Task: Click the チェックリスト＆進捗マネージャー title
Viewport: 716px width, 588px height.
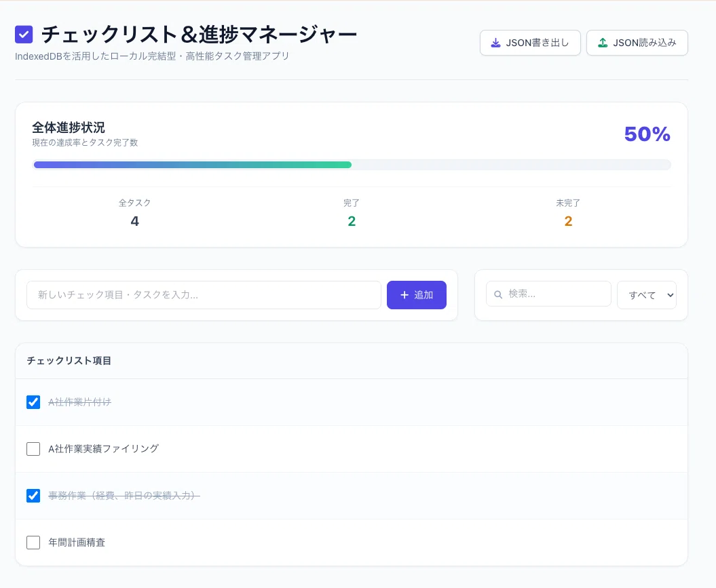Action: click(x=199, y=35)
